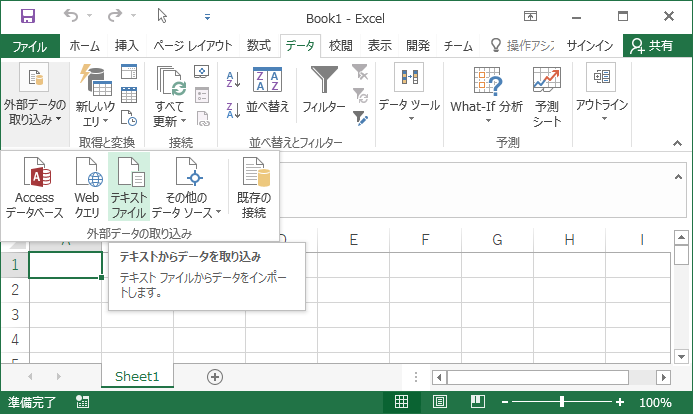
Task: Open the ファイル tab
Action: [30, 46]
